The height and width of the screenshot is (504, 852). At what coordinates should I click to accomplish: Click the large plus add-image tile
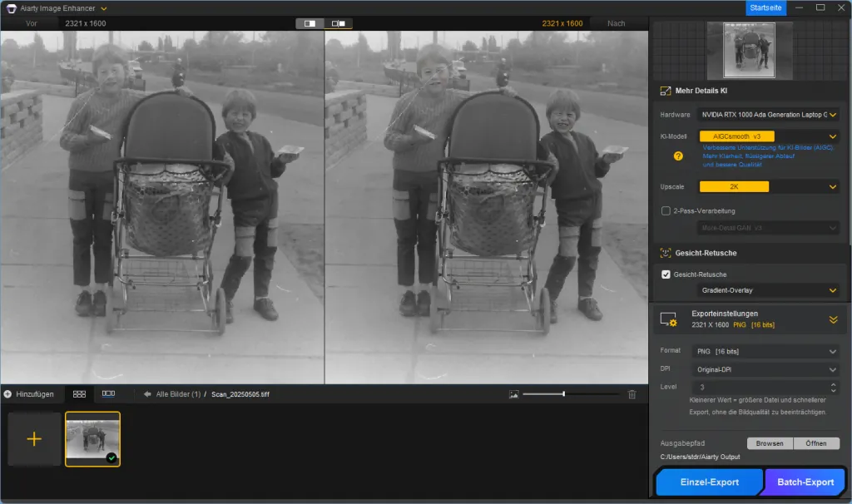click(x=34, y=439)
